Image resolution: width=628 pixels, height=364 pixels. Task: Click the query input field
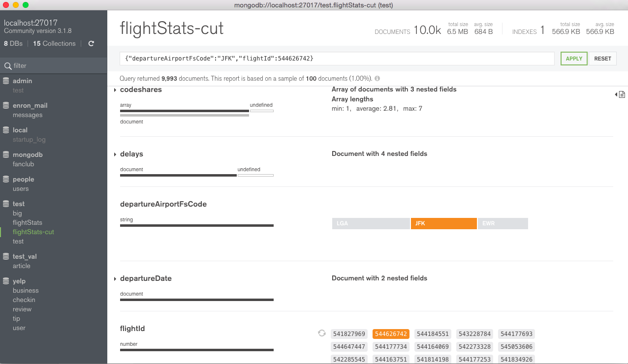pyautogui.click(x=337, y=59)
